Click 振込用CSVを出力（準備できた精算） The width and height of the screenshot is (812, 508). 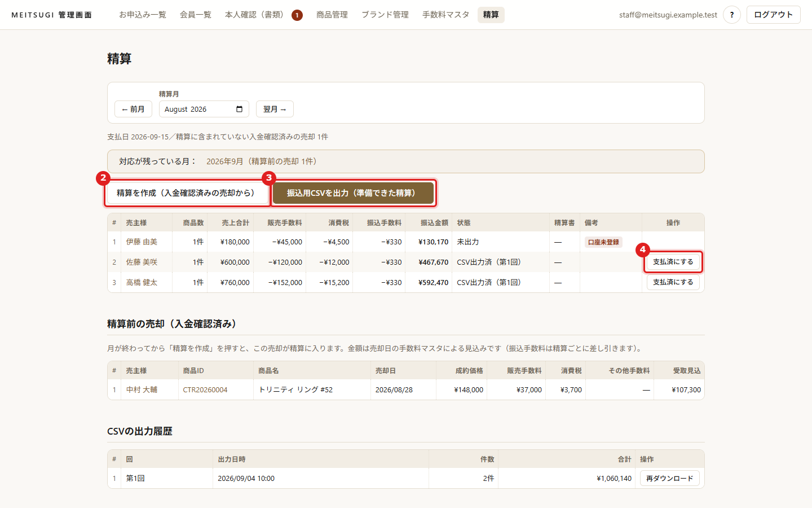coord(353,193)
